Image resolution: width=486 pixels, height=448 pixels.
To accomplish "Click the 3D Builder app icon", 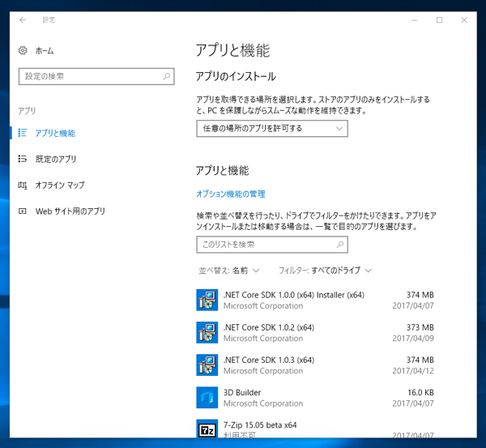I will [x=207, y=398].
